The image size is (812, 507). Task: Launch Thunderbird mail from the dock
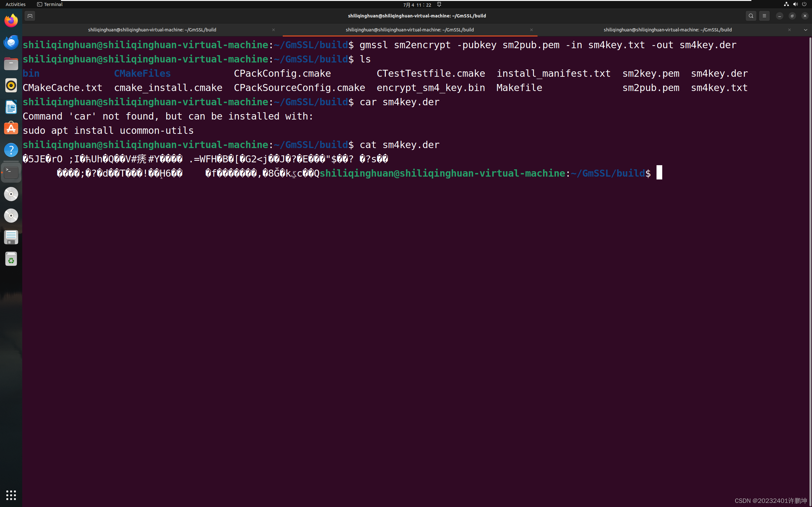[11, 42]
